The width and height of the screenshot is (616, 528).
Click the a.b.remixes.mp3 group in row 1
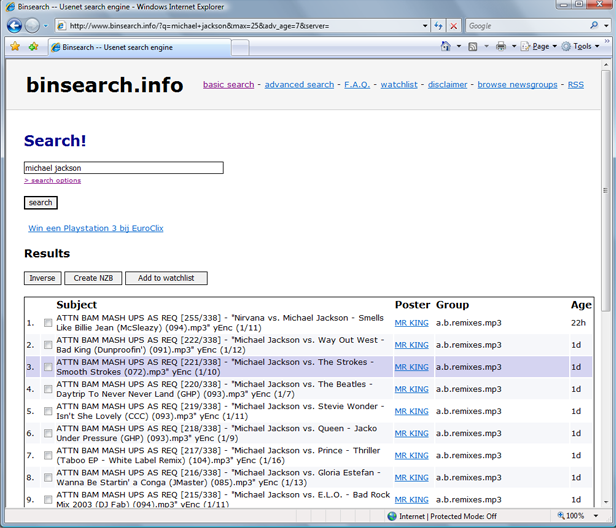tap(468, 323)
